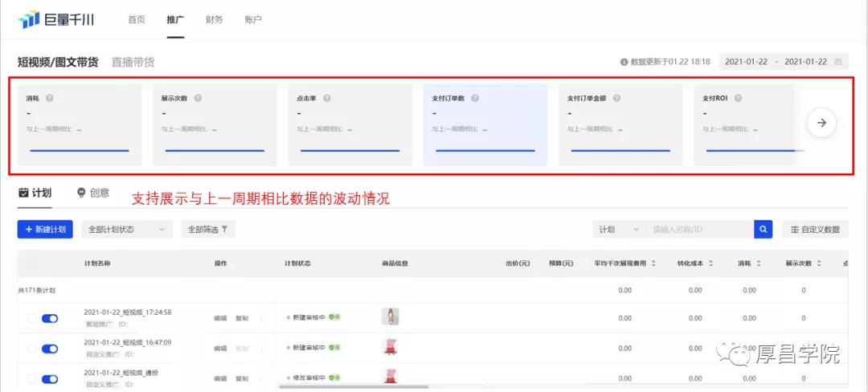Select 短视频/图文带货 tab
This screenshot has width=868, height=392.
click(58, 62)
